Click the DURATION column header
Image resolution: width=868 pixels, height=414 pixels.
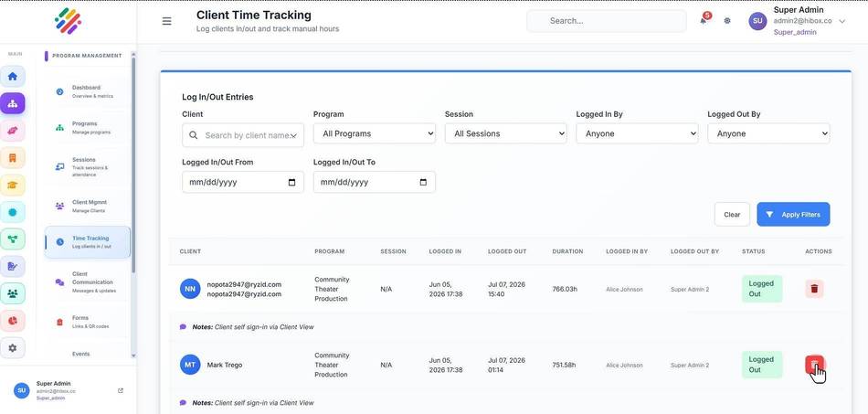(x=567, y=251)
